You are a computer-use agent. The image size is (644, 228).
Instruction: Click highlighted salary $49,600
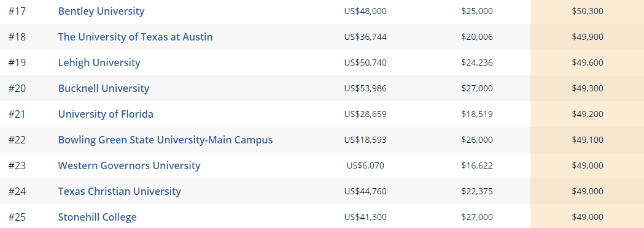point(588,63)
